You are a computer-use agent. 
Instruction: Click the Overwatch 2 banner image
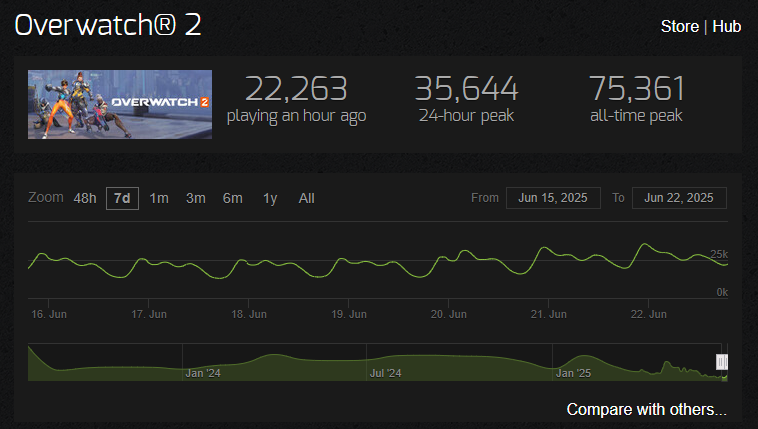[x=120, y=104]
